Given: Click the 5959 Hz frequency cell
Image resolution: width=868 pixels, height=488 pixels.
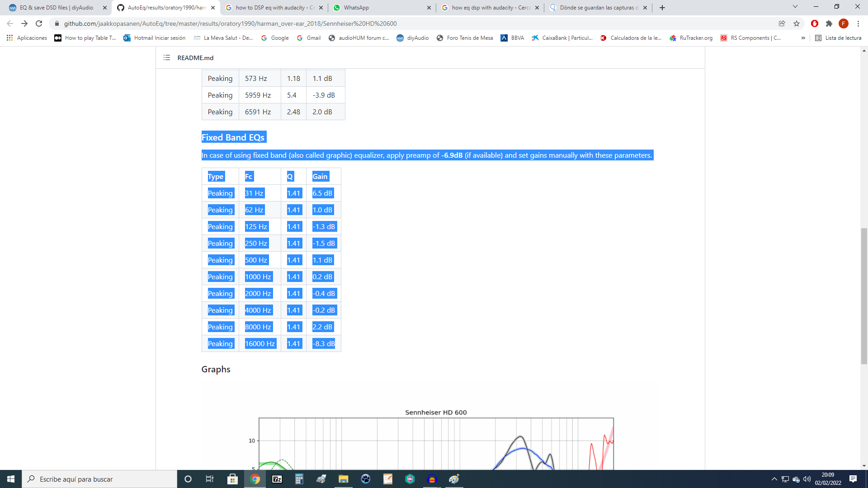Looking at the screenshot, I should point(260,95).
